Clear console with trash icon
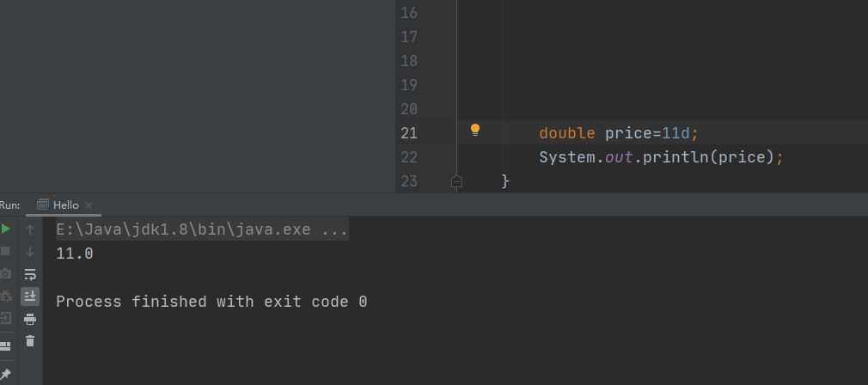 [x=30, y=341]
